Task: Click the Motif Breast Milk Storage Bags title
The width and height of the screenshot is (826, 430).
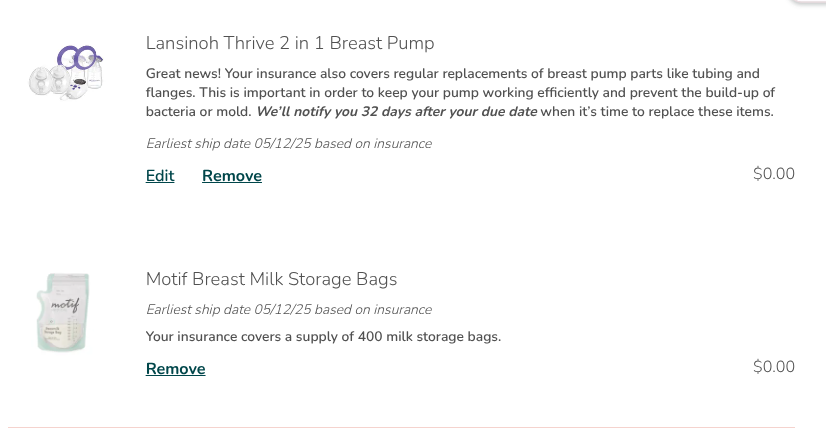Action: (x=271, y=279)
